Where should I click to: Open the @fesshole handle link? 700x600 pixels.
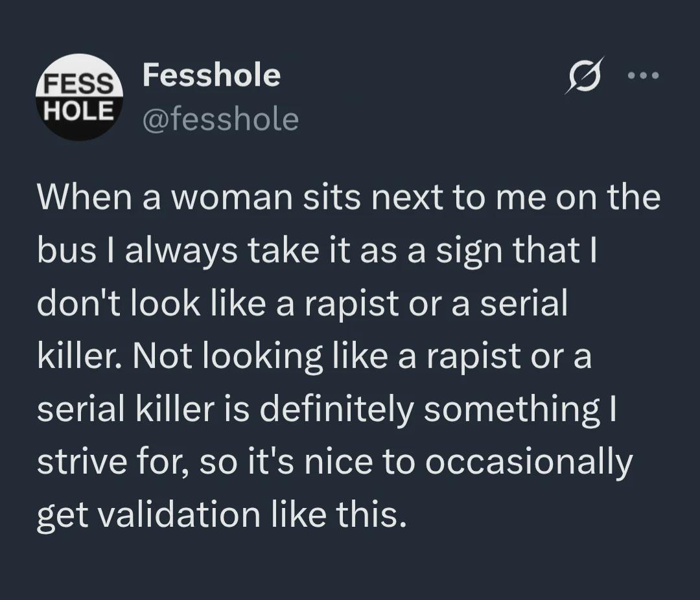(220, 120)
